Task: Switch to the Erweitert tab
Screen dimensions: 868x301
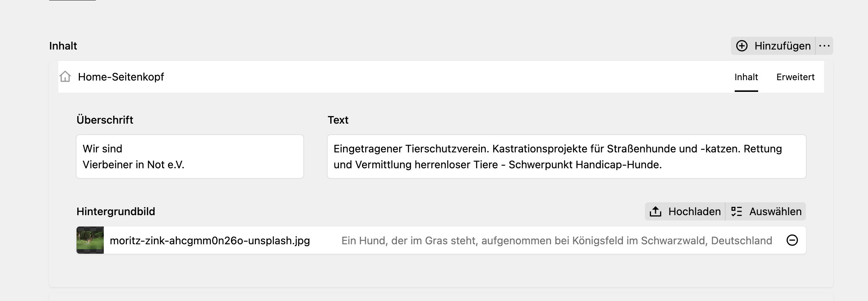Action: (795, 77)
